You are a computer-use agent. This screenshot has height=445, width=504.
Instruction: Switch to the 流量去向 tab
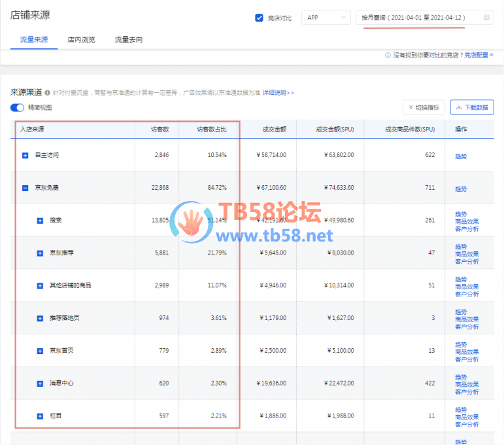[129, 39]
